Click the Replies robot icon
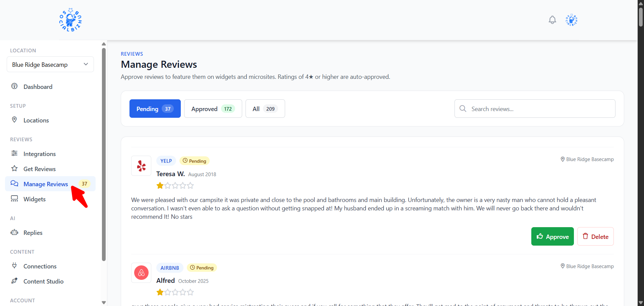 coord(14,232)
